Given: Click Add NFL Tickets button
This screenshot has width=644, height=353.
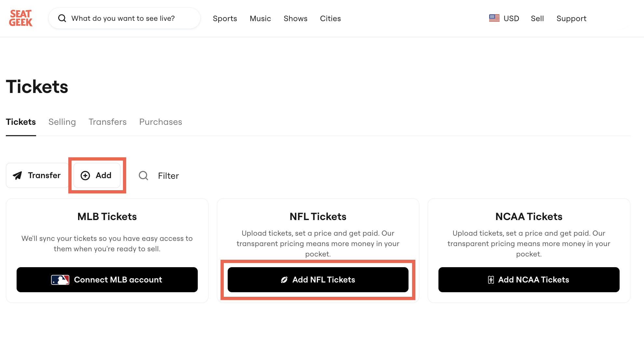Looking at the screenshot, I should pos(318,280).
